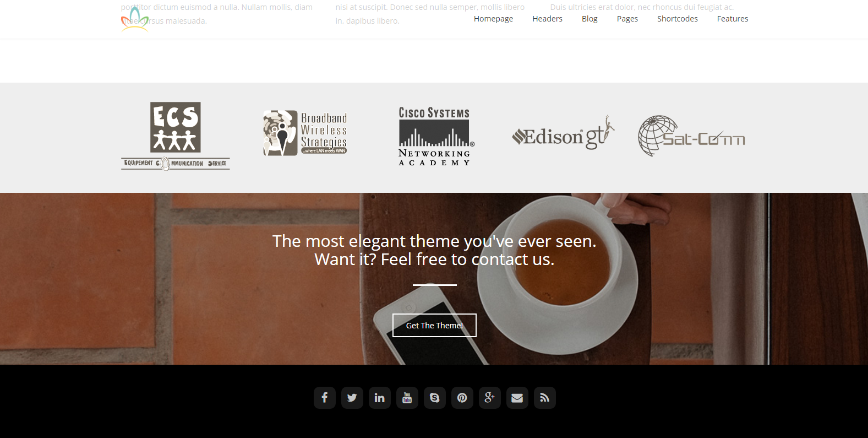Open the Blog menu item

(x=589, y=19)
